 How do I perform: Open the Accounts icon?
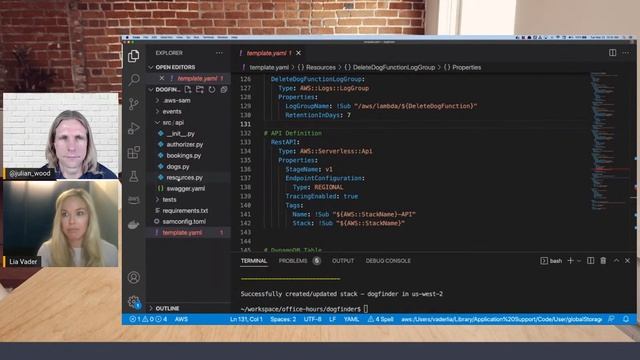134,278
